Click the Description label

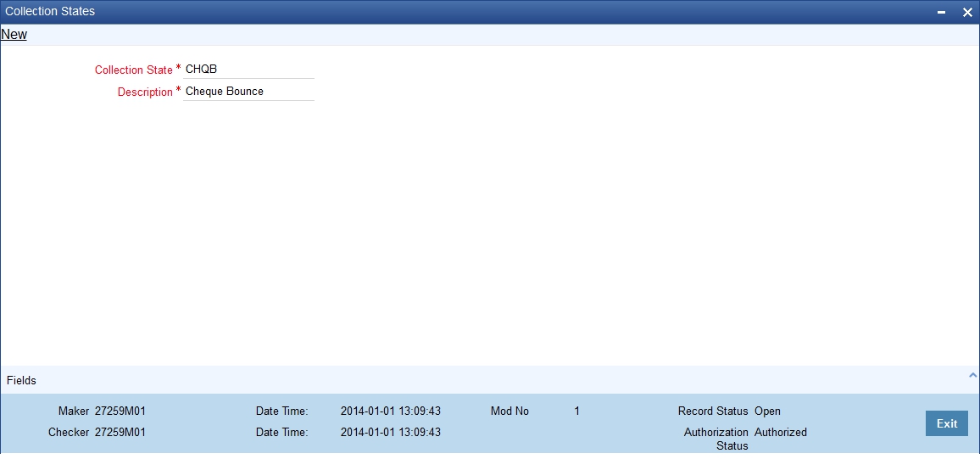pos(145,92)
